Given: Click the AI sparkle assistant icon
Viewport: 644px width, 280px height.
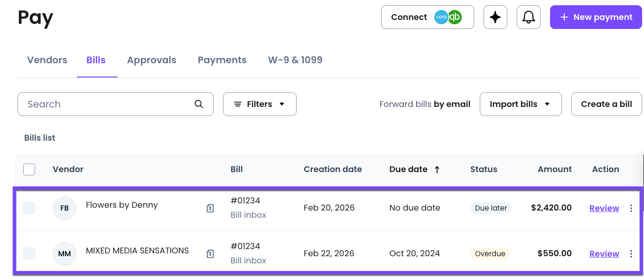Looking at the screenshot, I should point(495,17).
